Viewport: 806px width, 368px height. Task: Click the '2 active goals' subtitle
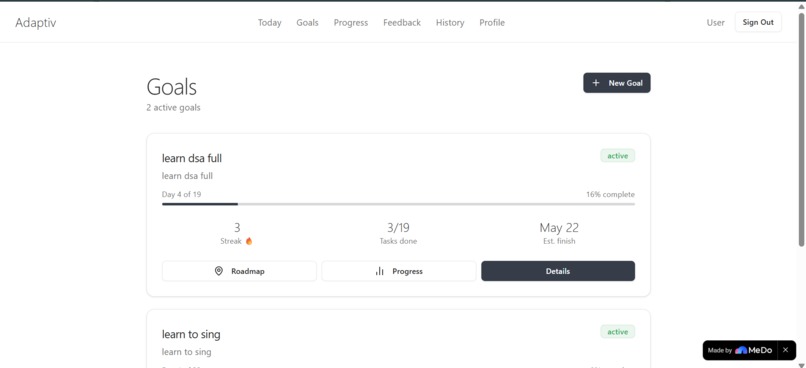tap(173, 107)
